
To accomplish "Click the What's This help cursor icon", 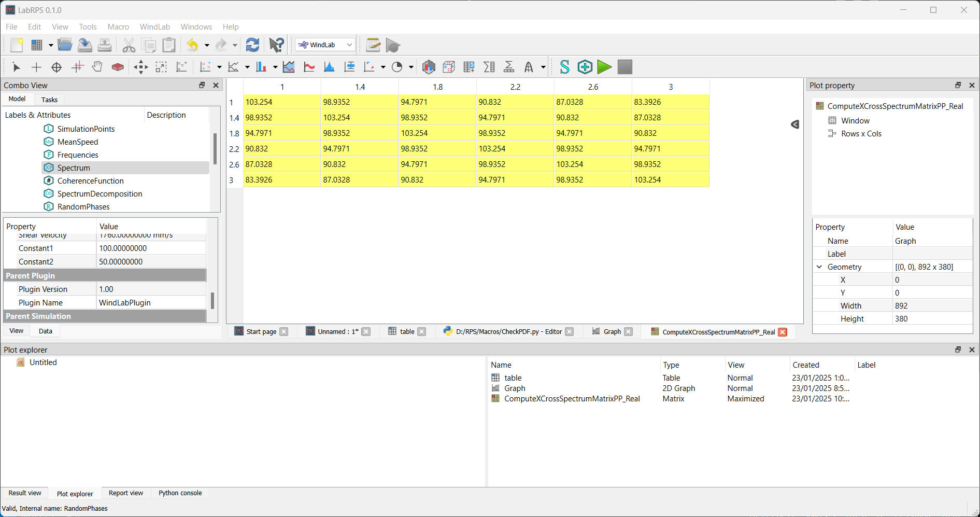I will [x=276, y=45].
